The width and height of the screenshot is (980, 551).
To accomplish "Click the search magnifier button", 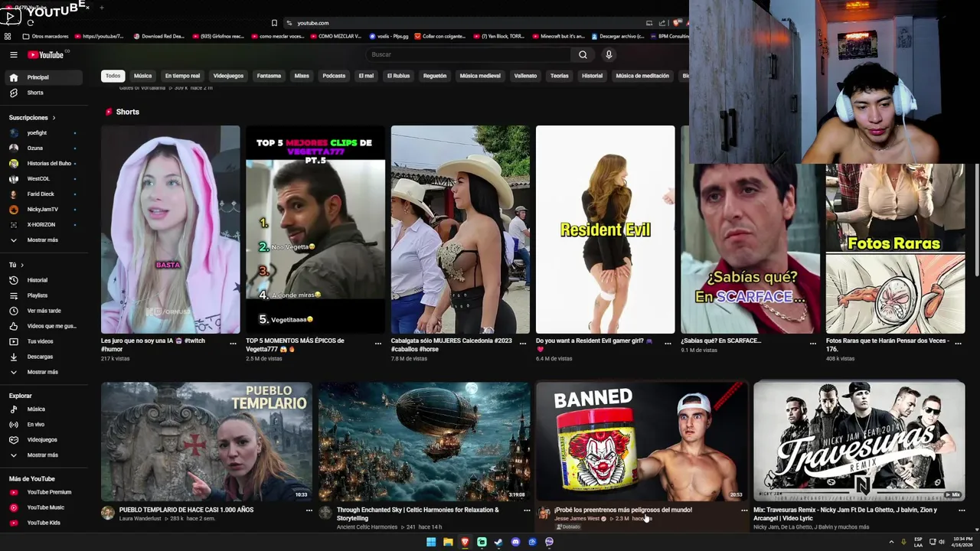I will tap(583, 54).
